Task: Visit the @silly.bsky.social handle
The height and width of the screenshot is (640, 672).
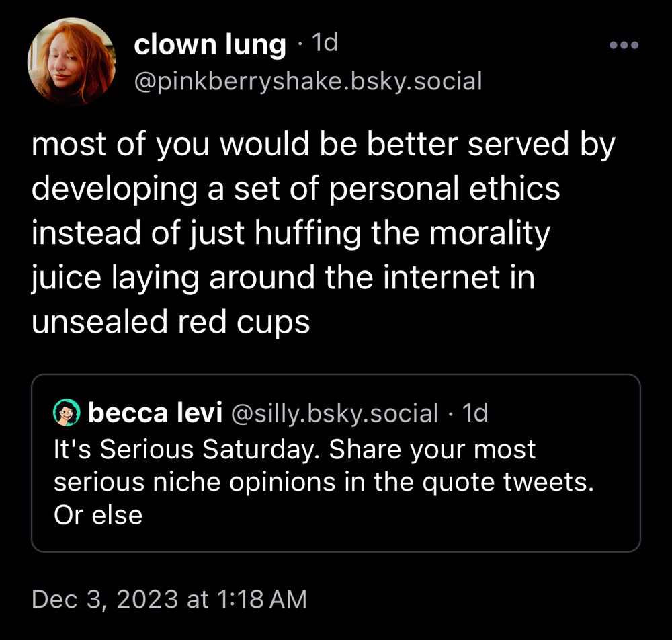Action: [334, 413]
